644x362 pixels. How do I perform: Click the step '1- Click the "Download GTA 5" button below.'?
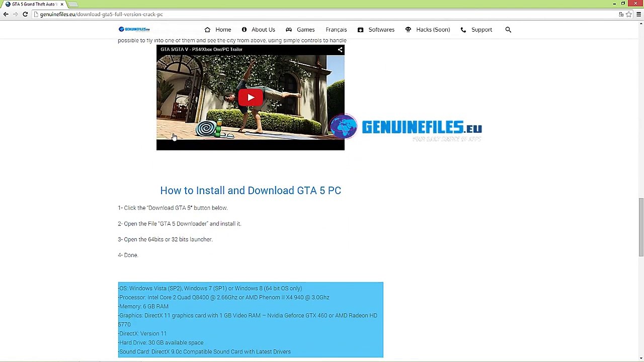(x=173, y=208)
